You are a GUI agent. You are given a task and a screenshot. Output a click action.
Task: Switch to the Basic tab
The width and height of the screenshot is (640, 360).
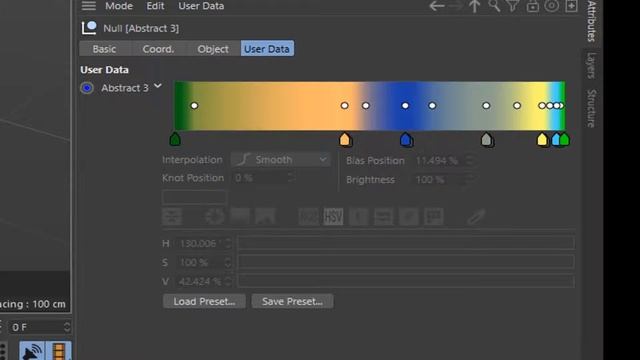pos(104,49)
